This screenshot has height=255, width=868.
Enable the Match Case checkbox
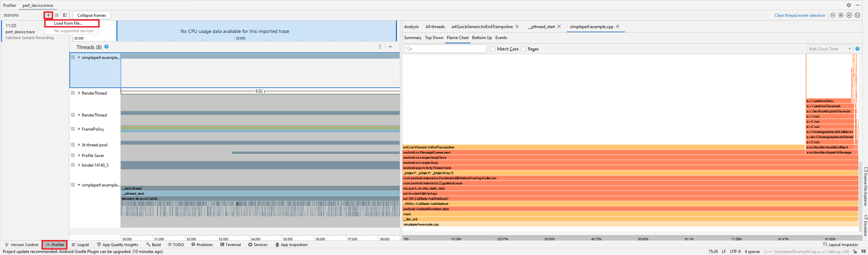493,49
